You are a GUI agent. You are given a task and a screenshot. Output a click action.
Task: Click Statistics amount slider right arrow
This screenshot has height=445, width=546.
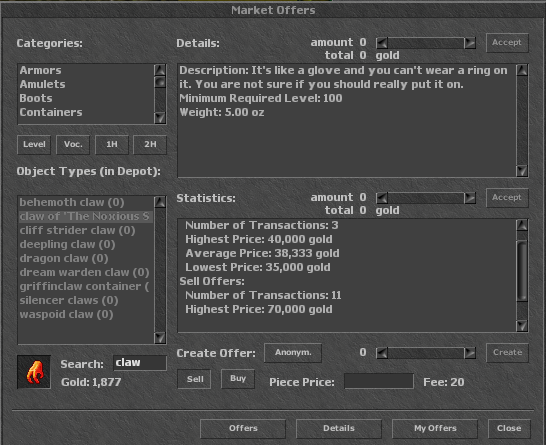click(x=470, y=198)
